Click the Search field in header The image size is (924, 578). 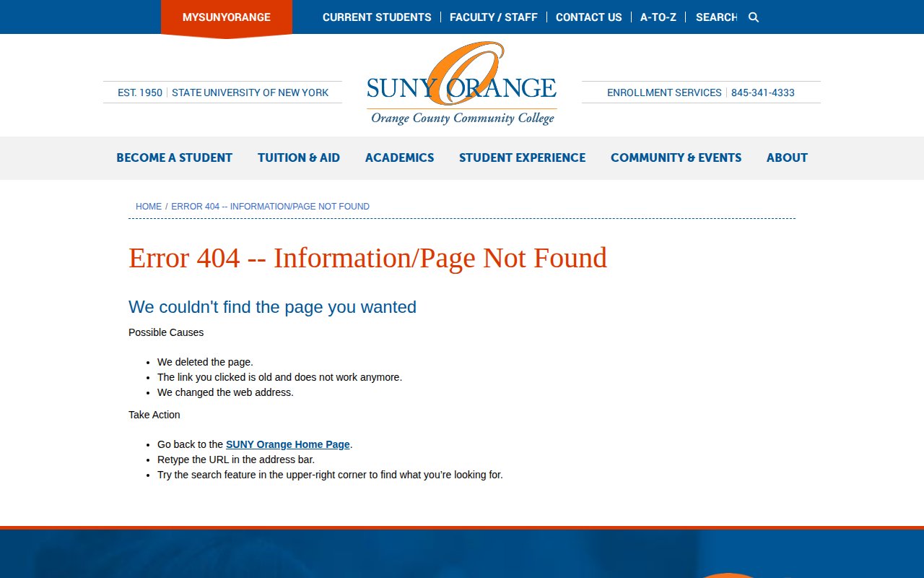(715, 17)
